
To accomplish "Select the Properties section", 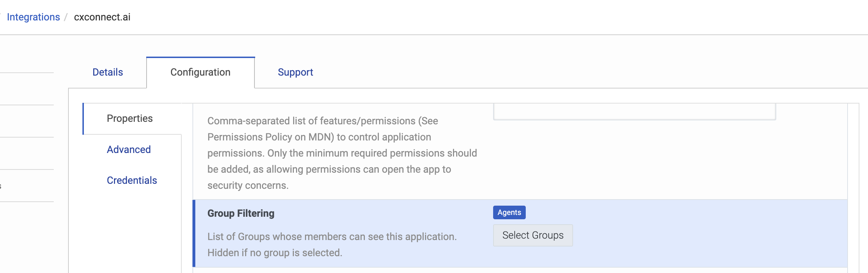I will pos(130,119).
